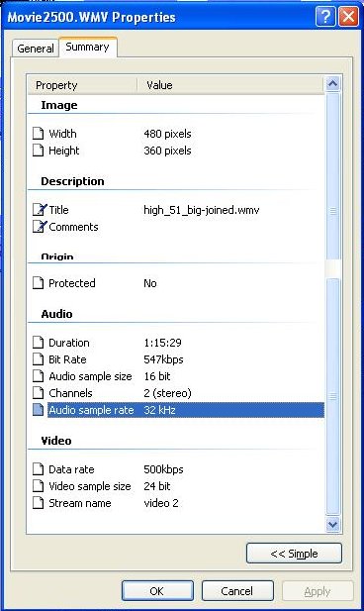This screenshot has height=611, width=364.
Task: Switch to Simple summary view
Action: (295, 554)
